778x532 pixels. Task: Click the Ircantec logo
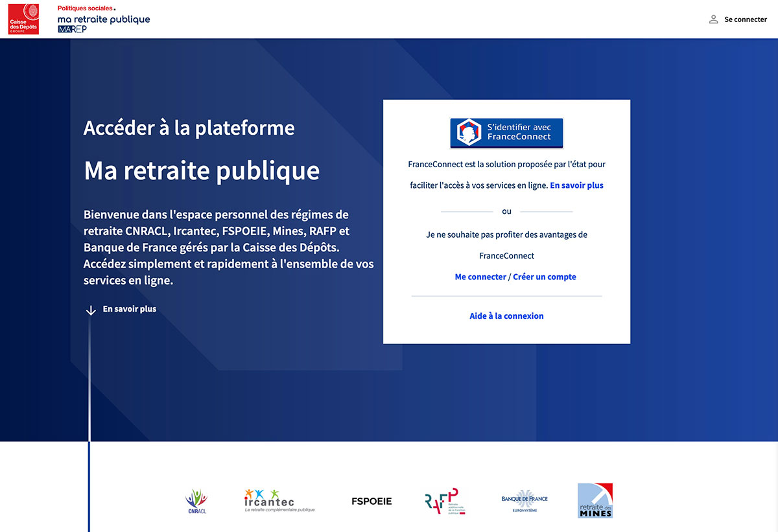(x=279, y=500)
